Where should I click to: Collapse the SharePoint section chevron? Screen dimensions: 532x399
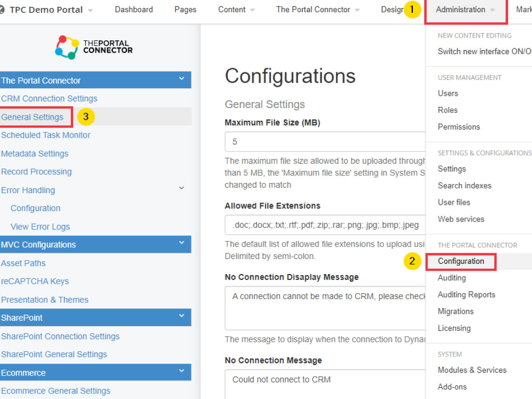pos(182,315)
